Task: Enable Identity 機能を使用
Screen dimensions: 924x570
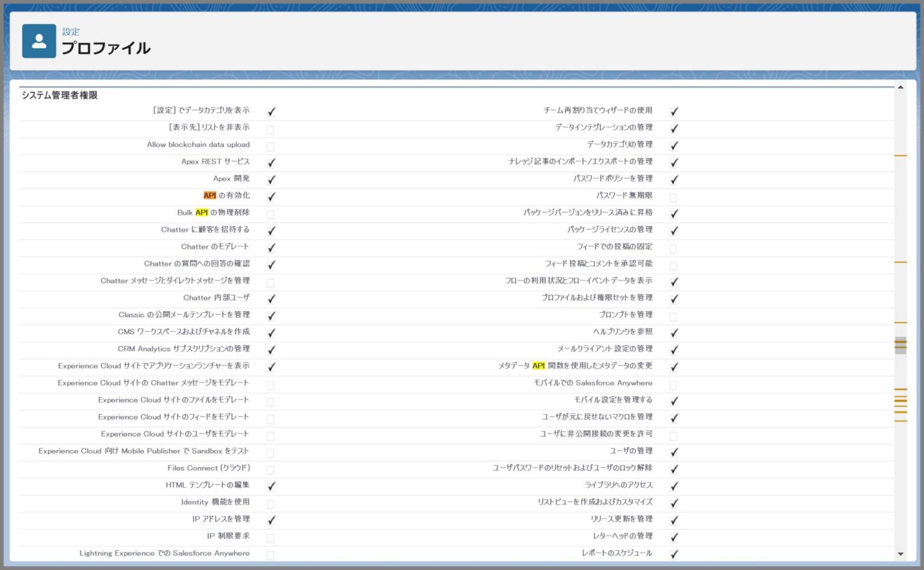Action: pyautogui.click(x=271, y=502)
